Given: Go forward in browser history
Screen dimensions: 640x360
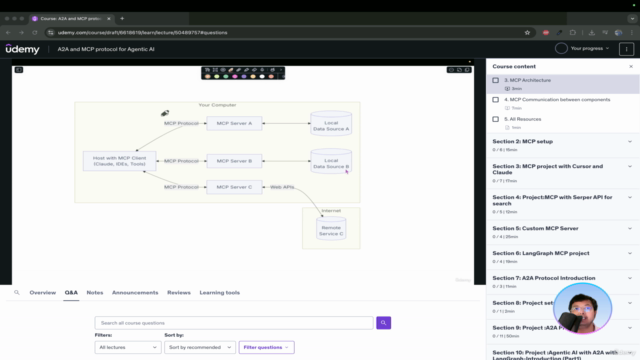Looking at the screenshot, I should point(21,33).
